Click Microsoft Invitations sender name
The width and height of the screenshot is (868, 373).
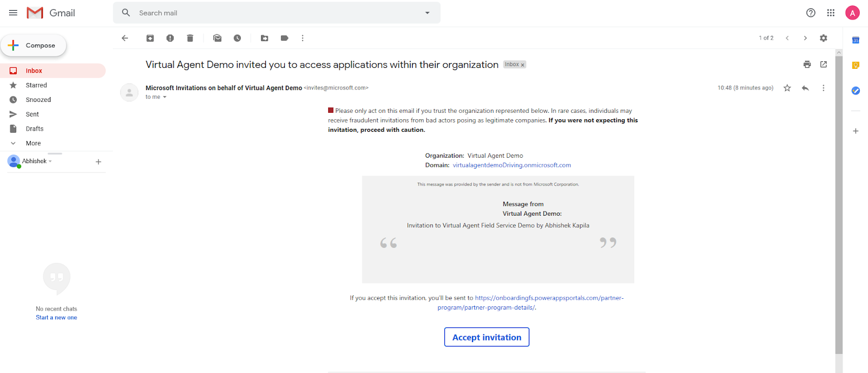click(x=224, y=88)
